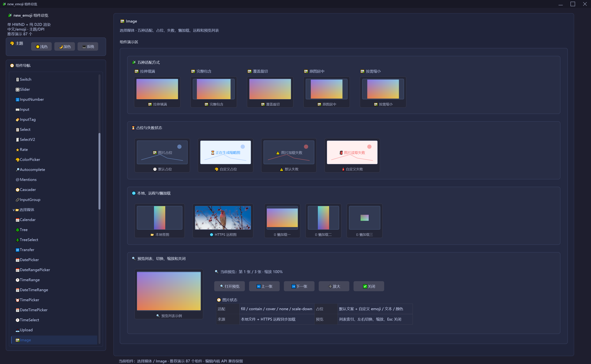Click the picture icon beside the Image heading

[122, 21]
